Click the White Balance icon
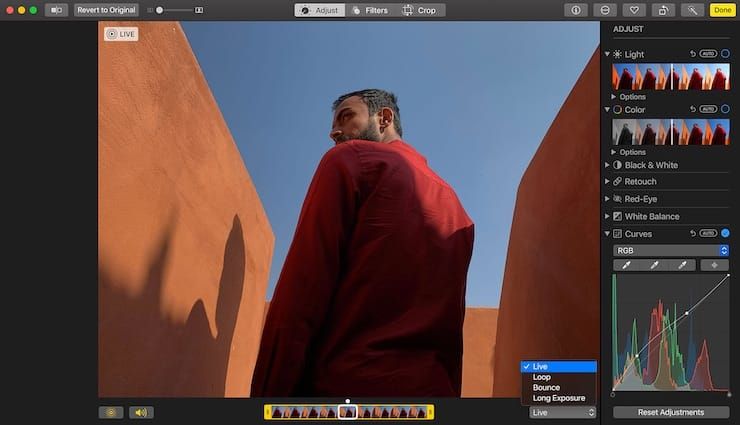Screen dimensions: 740x425 (617, 216)
